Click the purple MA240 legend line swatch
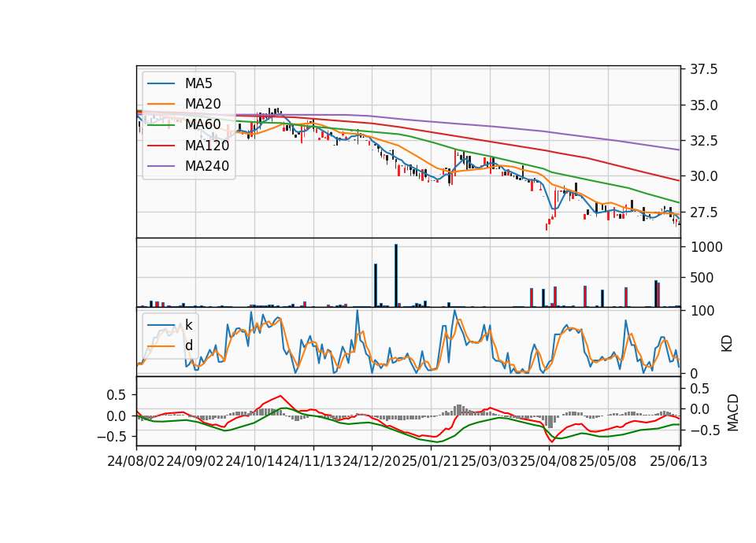Image resolution: width=756 pixels, height=543 pixels. click(x=161, y=167)
